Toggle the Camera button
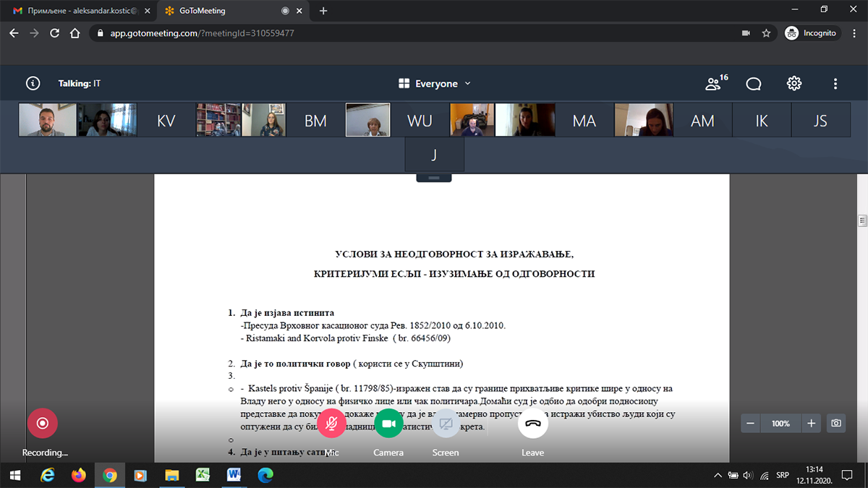The image size is (868, 488). (388, 424)
